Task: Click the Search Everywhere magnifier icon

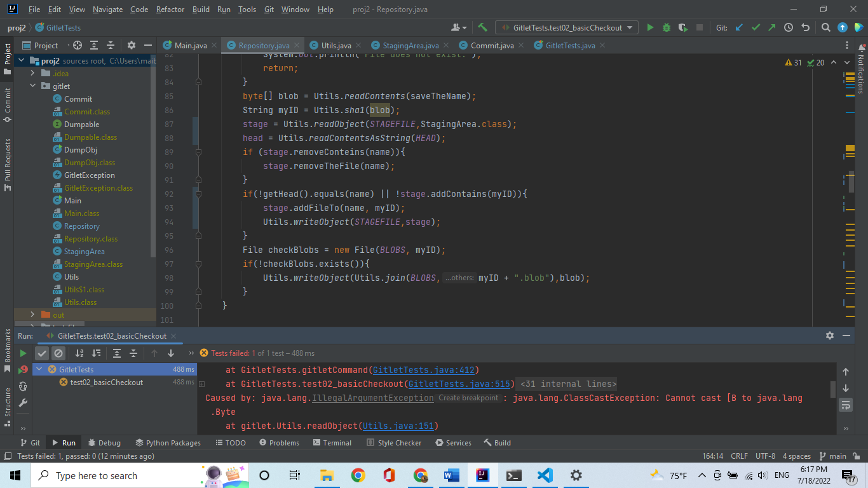Action: click(825, 27)
